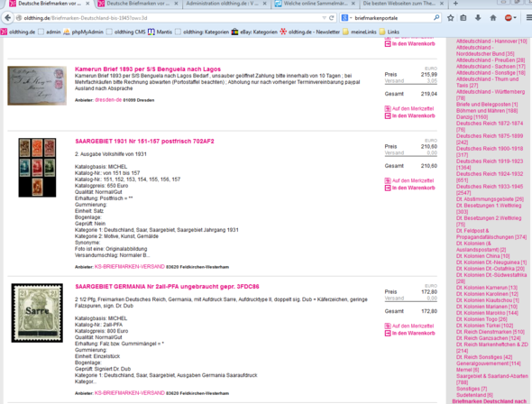Click the search magnifier icon
The image size is (532, 404).
coord(436,18)
